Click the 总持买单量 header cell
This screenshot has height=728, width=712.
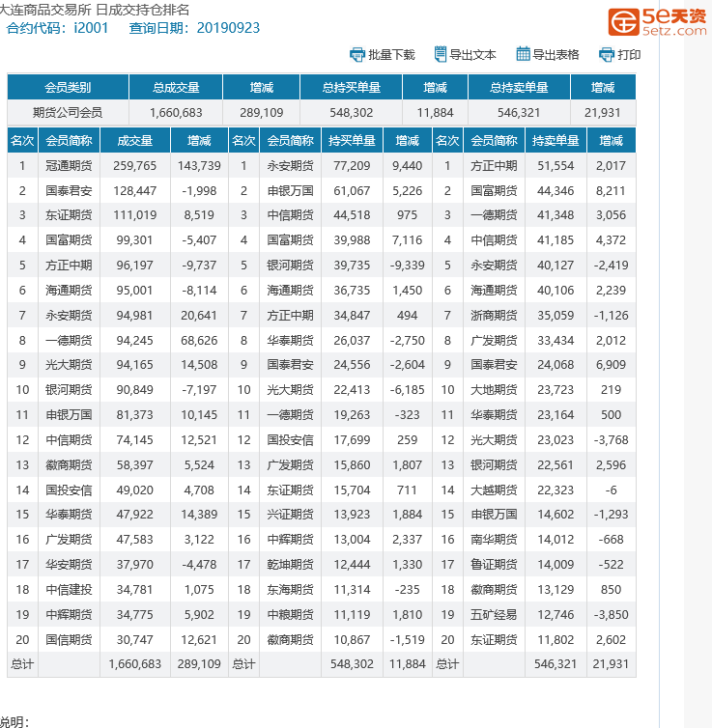351,87
